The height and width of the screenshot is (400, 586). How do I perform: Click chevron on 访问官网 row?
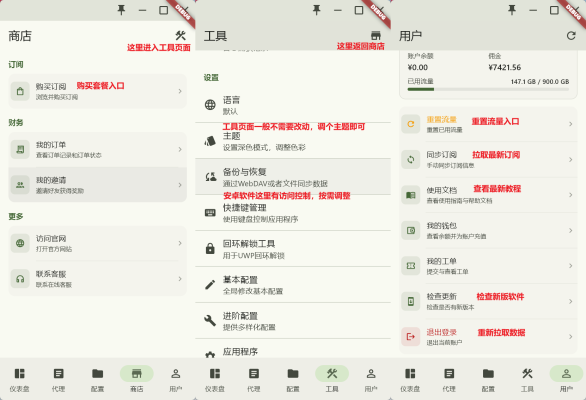180,243
